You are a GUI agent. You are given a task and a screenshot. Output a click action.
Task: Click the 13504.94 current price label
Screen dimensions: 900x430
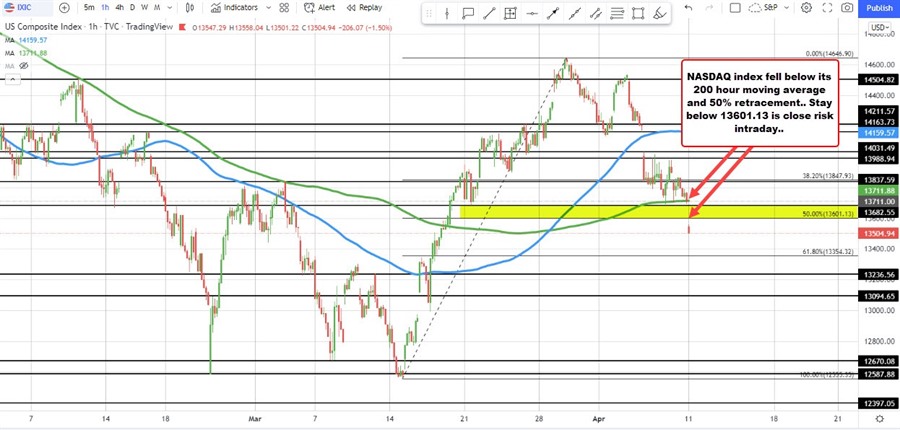click(x=879, y=233)
